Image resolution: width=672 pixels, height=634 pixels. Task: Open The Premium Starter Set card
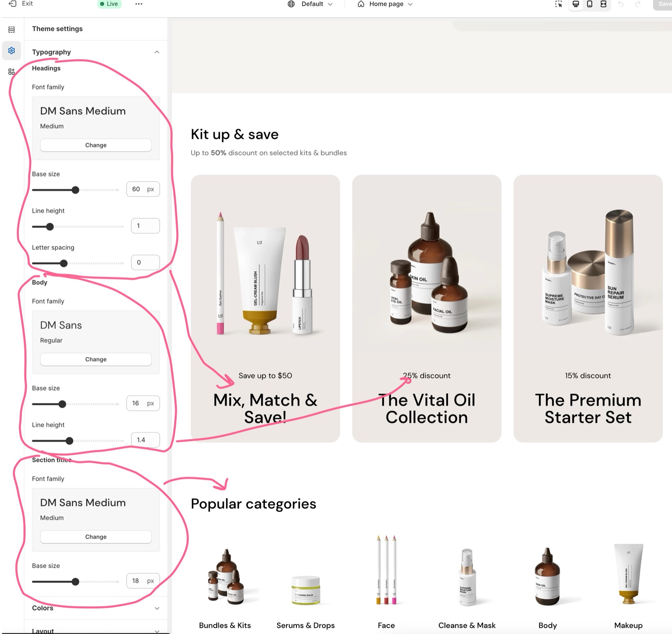pyautogui.click(x=588, y=309)
